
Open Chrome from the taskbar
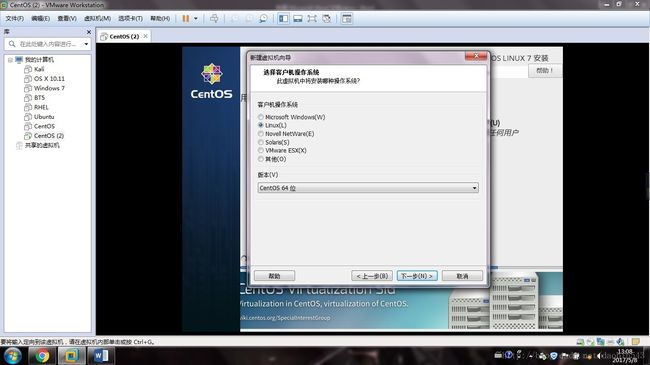pos(41,356)
